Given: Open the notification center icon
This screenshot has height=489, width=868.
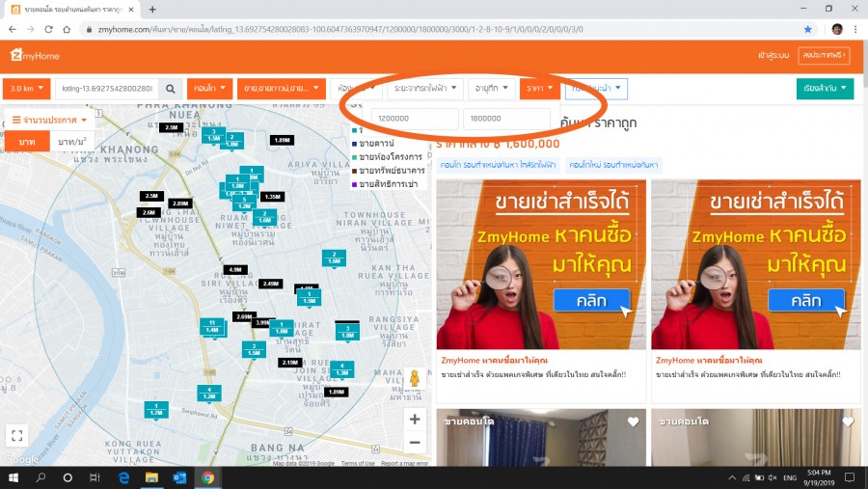Looking at the screenshot, I should click(x=850, y=477).
